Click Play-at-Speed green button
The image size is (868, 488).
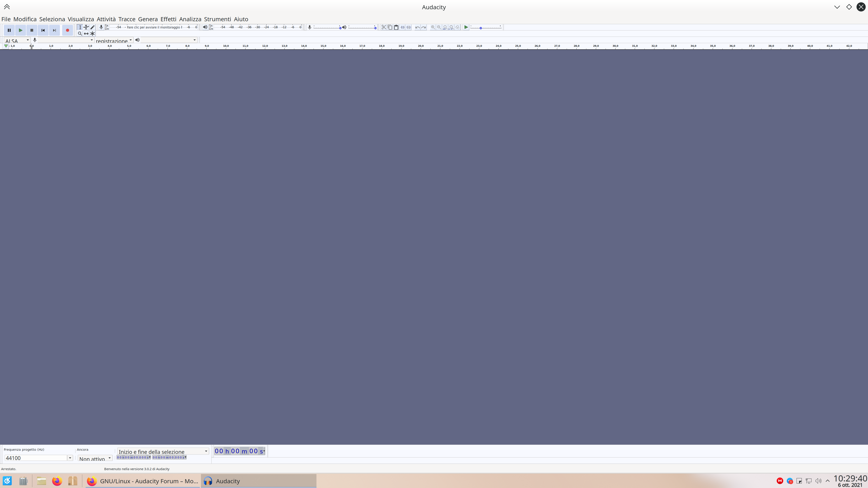point(466,27)
